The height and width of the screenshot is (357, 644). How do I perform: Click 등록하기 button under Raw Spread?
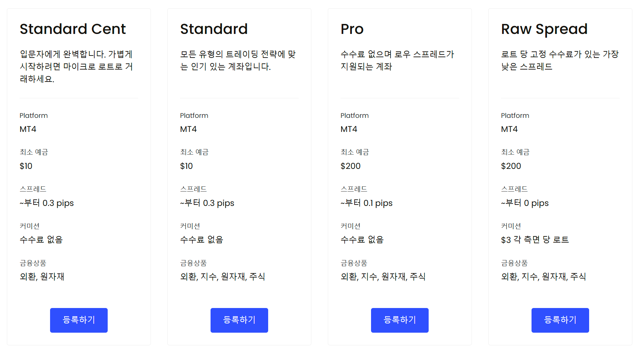(560, 320)
